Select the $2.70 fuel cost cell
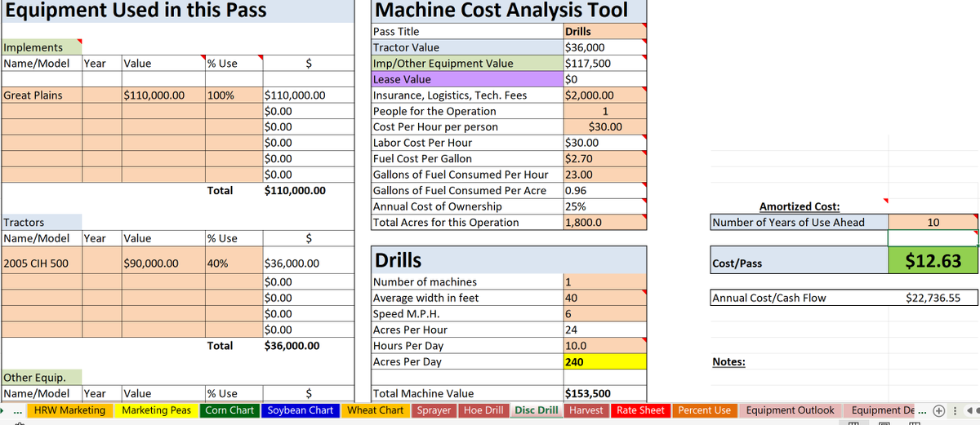The image size is (980, 425). pos(604,159)
